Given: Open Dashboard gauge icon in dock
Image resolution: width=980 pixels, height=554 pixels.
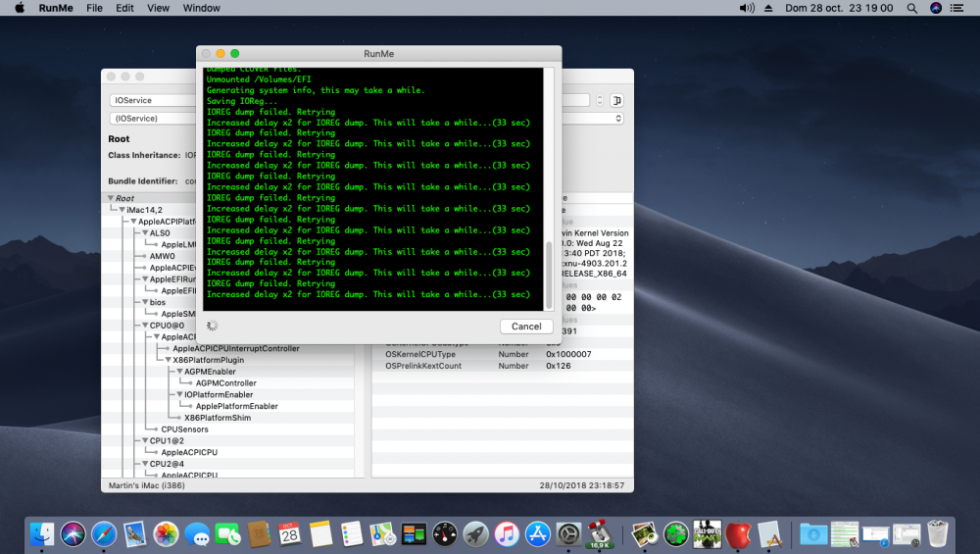Looking at the screenshot, I should (x=444, y=534).
